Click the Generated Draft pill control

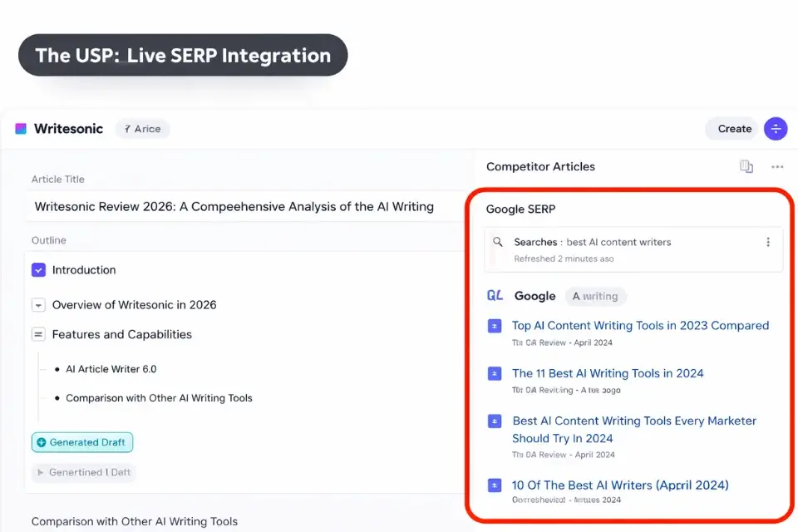(81, 442)
